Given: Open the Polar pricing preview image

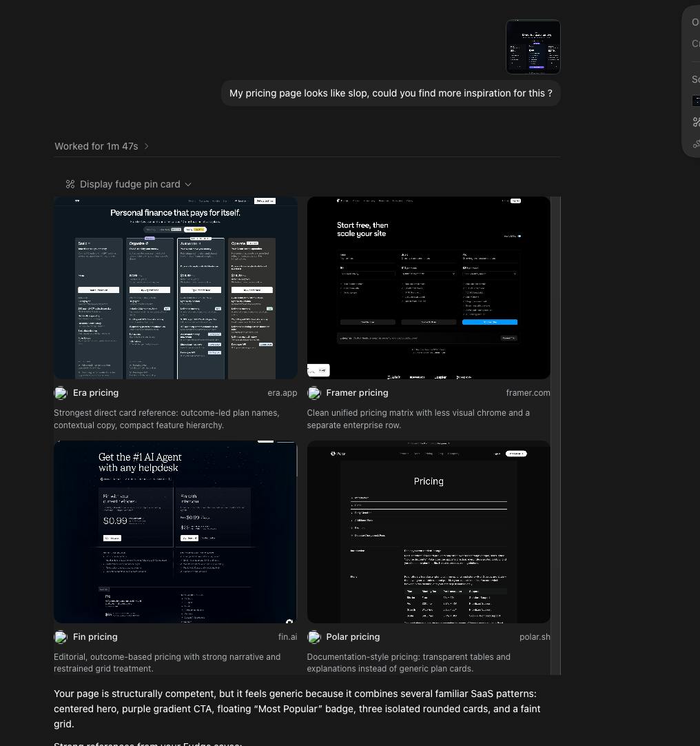Looking at the screenshot, I should (x=429, y=532).
